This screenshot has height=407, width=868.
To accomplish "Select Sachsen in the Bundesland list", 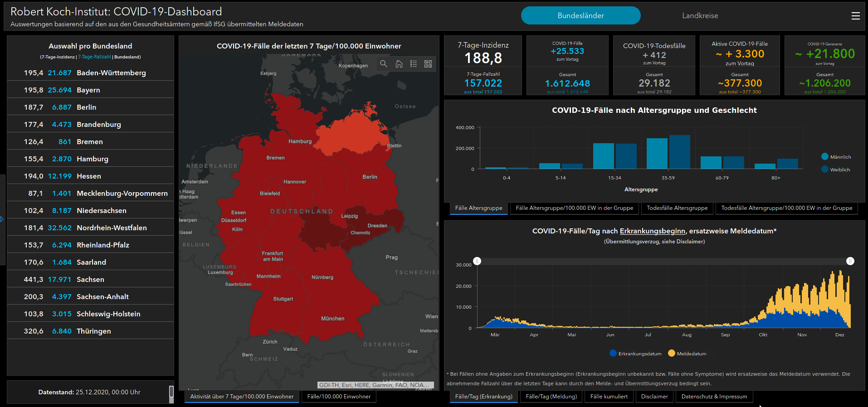I will (90, 280).
